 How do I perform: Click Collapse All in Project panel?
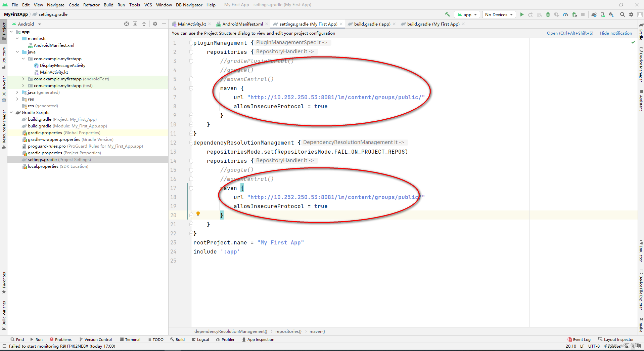144,24
